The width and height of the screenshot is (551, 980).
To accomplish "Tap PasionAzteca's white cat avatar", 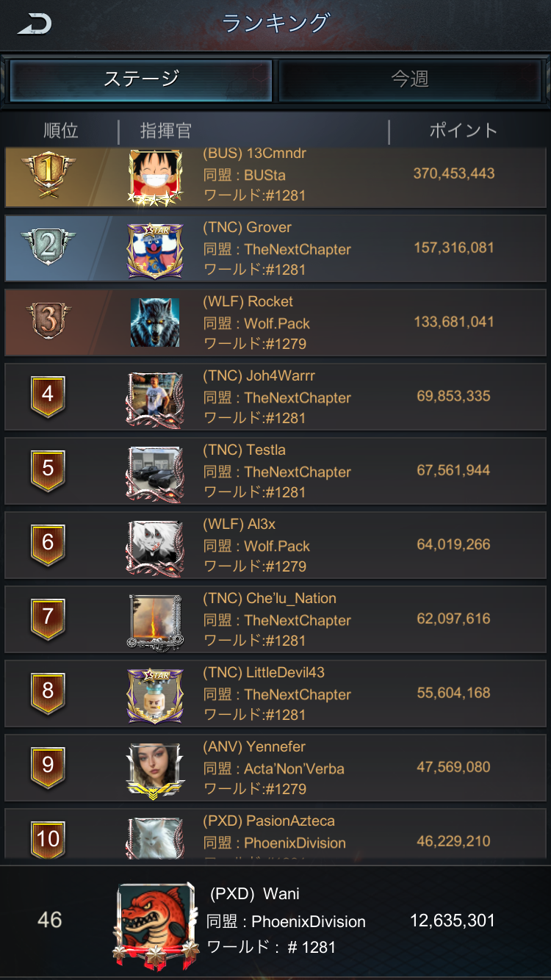I will (x=155, y=837).
